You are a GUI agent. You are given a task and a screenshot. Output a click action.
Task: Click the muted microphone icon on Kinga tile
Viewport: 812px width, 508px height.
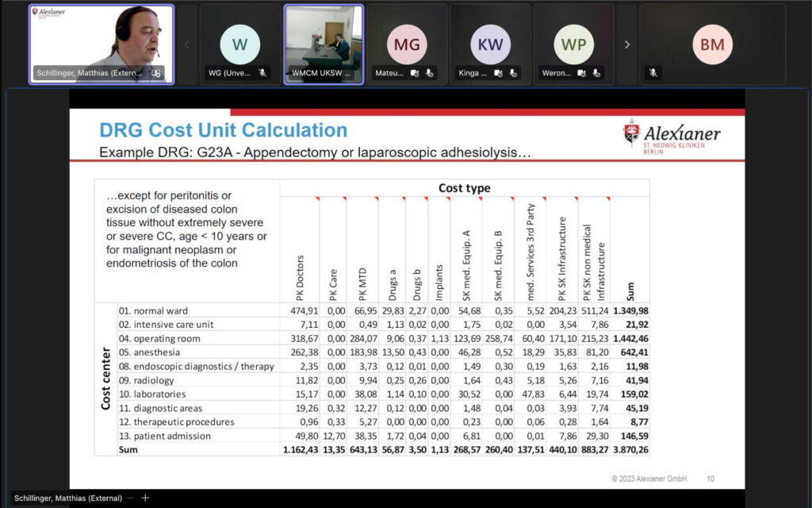[513, 73]
